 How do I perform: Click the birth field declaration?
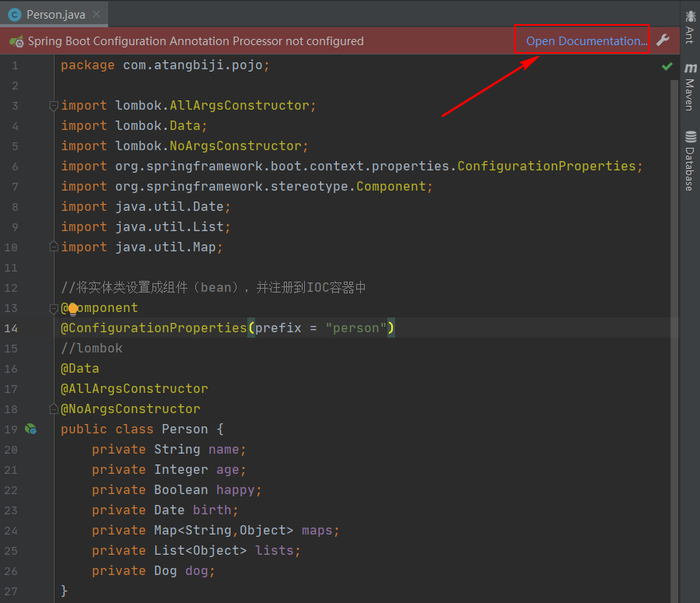165,510
